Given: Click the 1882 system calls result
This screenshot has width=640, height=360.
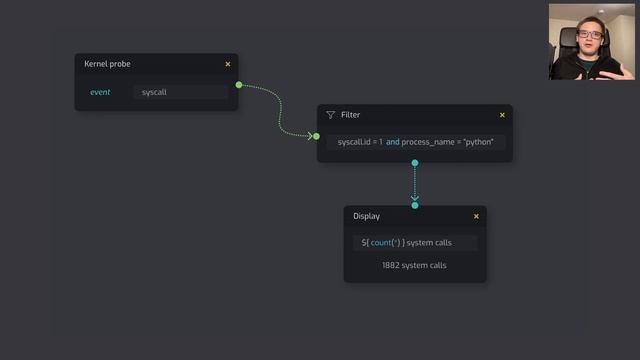Looking at the screenshot, I should click(414, 266).
